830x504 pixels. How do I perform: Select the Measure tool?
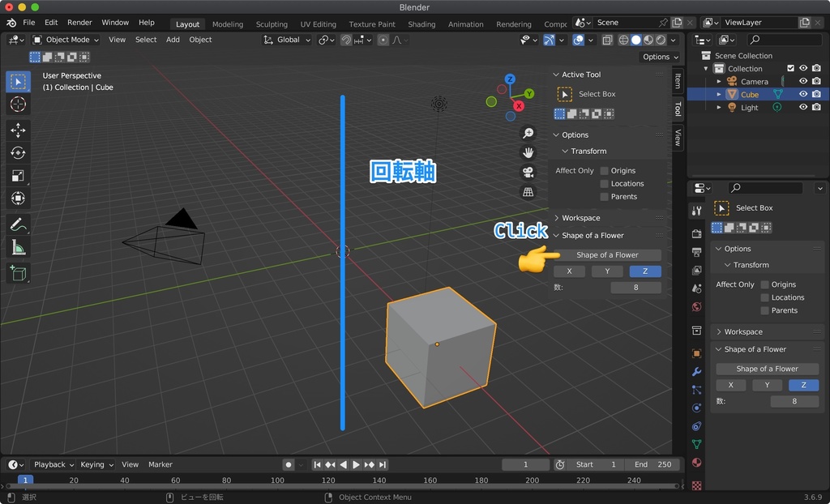click(18, 247)
